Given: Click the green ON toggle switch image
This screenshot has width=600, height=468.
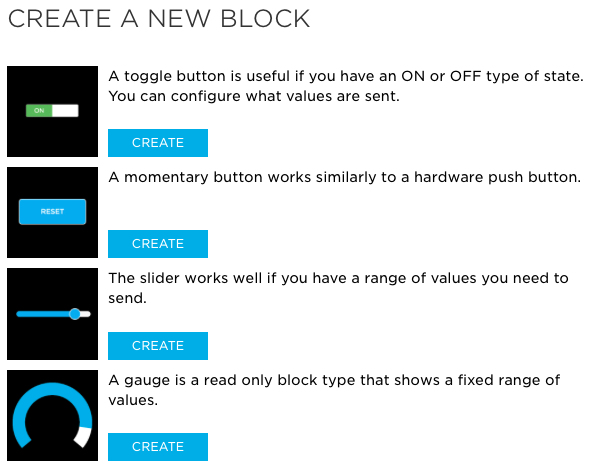Looking at the screenshot, I should pos(52,111).
